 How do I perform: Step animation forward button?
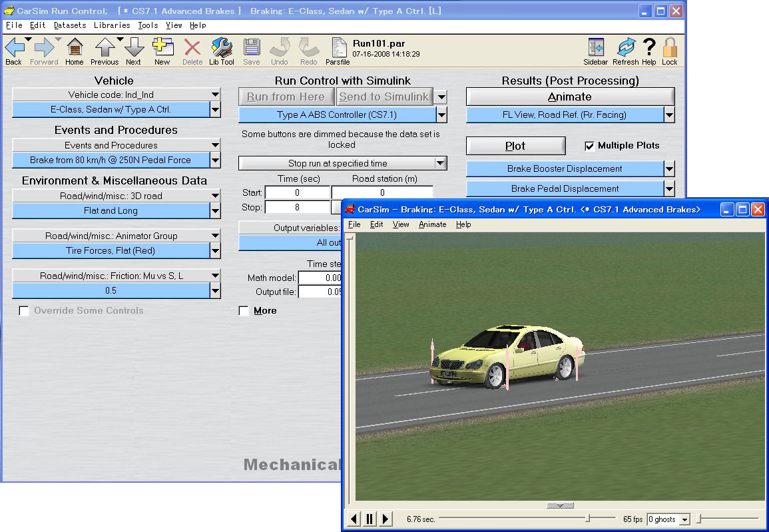(x=385, y=519)
